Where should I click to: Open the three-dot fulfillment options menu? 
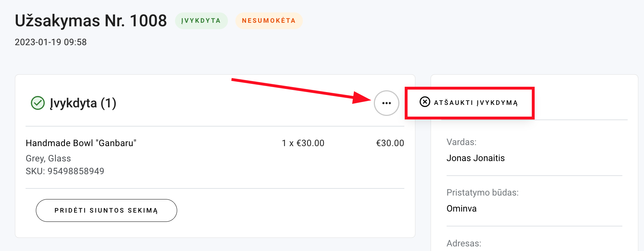tap(386, 103)
